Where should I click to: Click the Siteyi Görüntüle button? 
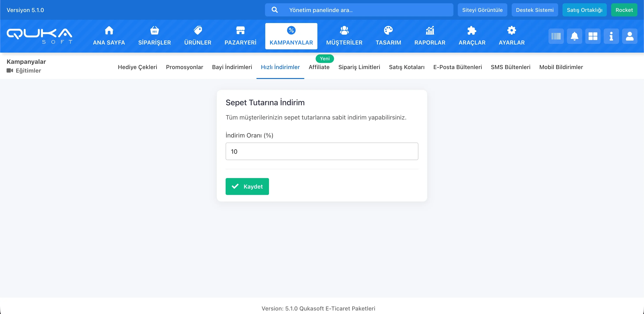tap(482, 10)
